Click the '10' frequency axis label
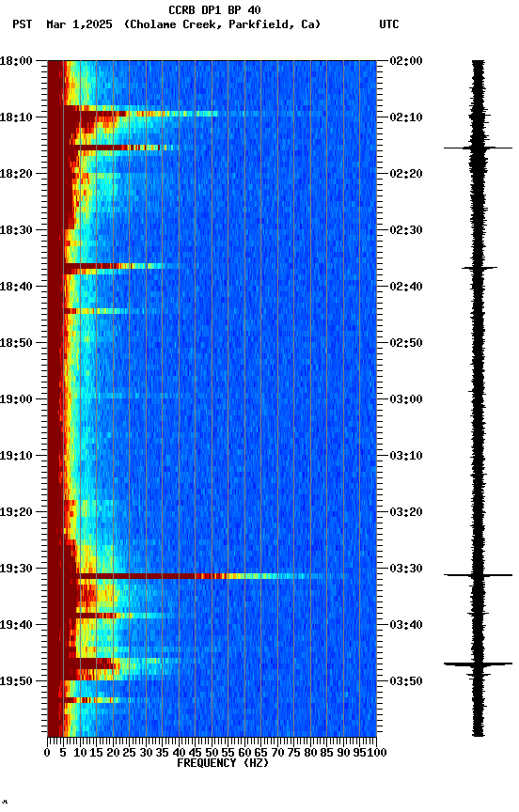The width and height of the screenshot is (519, 812). pos(80,754)
